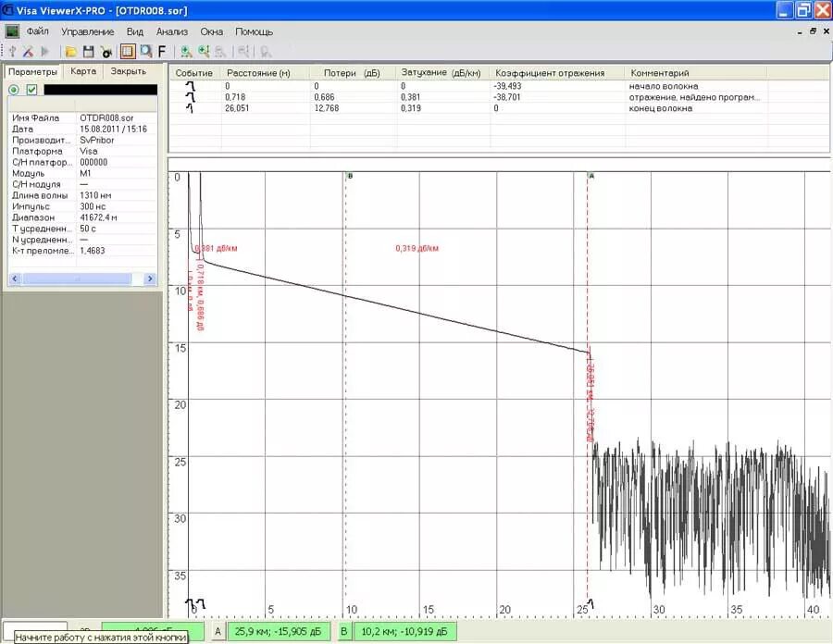
Task: Click the Расстояние (м) column header
Action: 258,73
